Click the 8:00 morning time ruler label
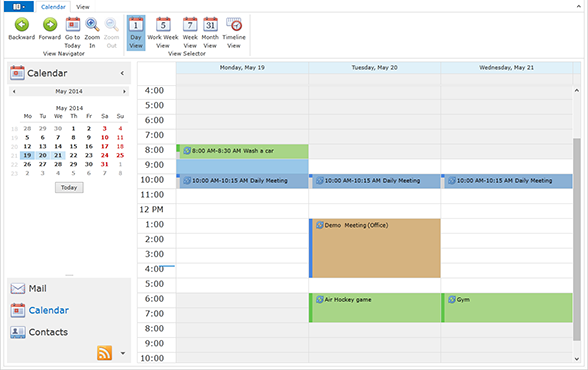588x370 pixels. pos(154,150)
